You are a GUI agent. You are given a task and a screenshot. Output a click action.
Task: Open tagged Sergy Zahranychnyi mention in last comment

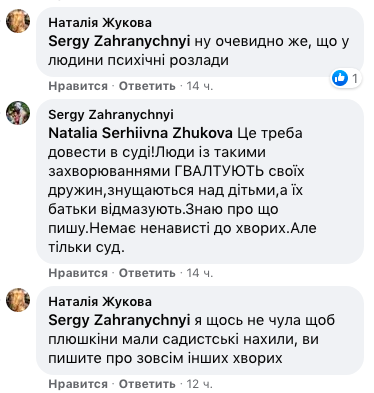pos(119,320)
